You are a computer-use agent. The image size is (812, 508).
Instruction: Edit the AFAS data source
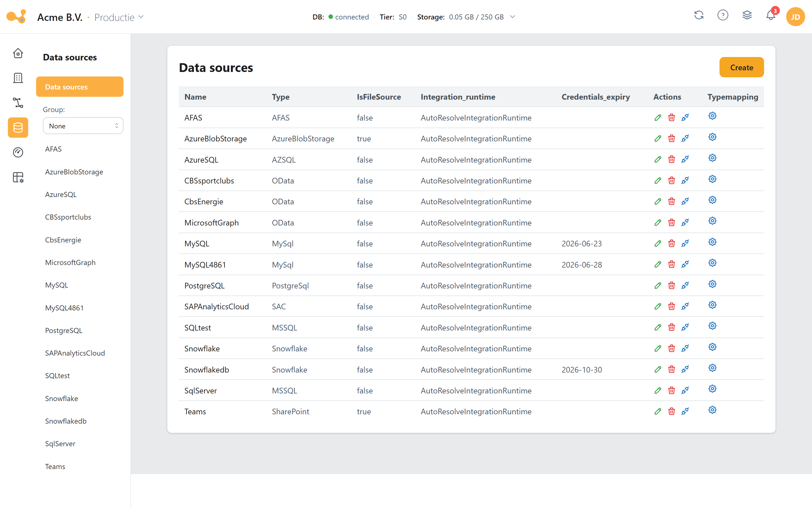[658, 118]
